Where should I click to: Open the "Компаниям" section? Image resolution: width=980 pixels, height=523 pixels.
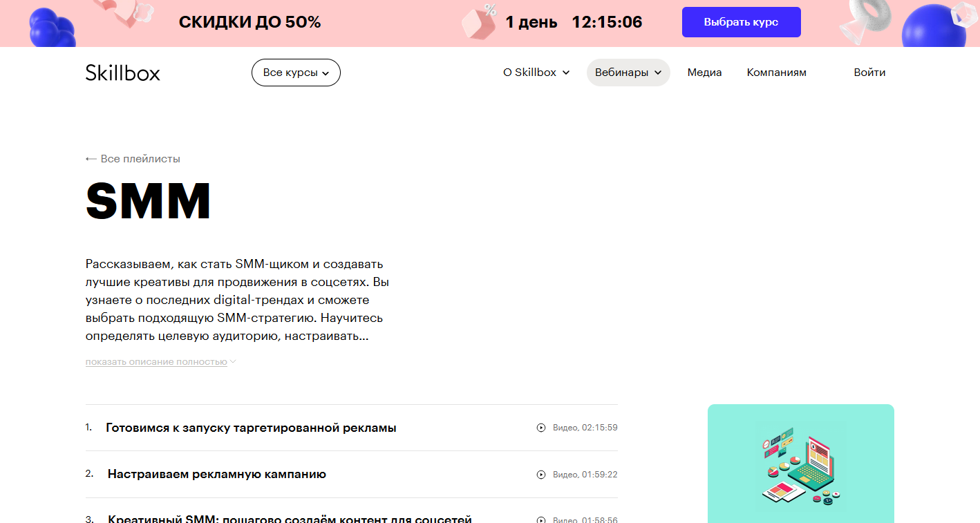(x=776, y=72)
